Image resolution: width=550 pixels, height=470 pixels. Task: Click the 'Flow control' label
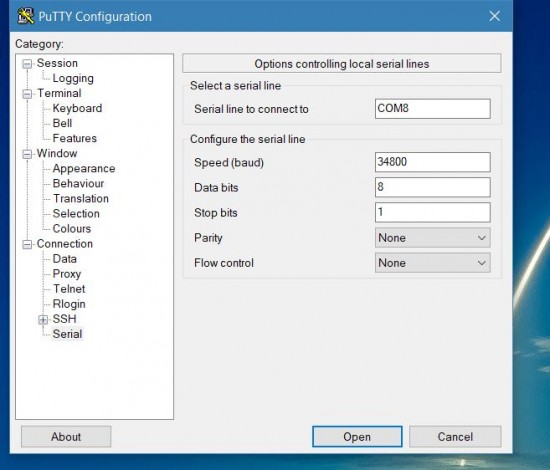click(224, 263)
